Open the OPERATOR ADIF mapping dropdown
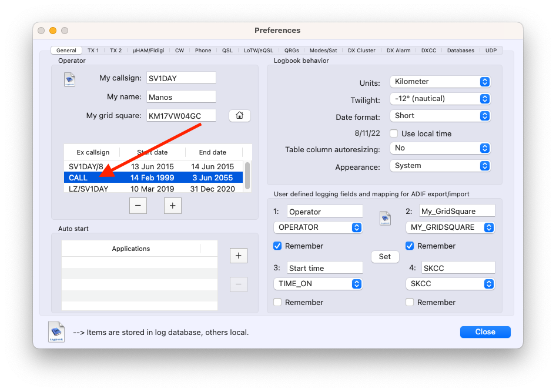 [x=318, y=227]
